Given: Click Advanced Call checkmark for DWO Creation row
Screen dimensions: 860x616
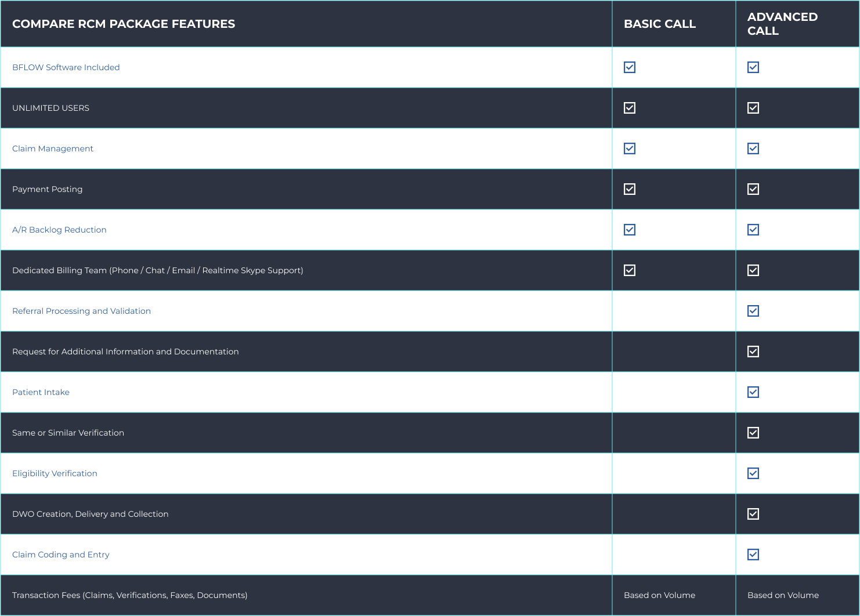Looking at the screenshot, I should click(753, 514).
